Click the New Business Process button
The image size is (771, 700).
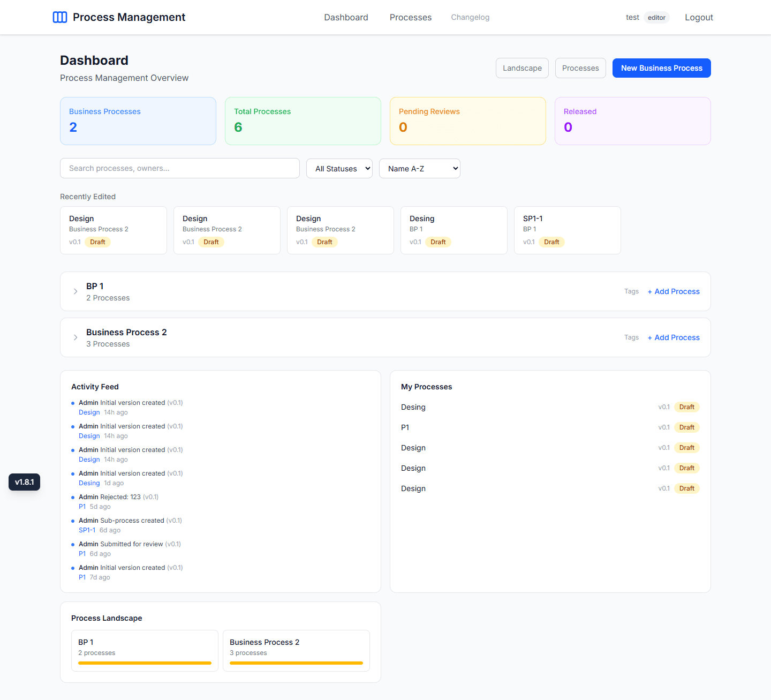tap(661, 68)
